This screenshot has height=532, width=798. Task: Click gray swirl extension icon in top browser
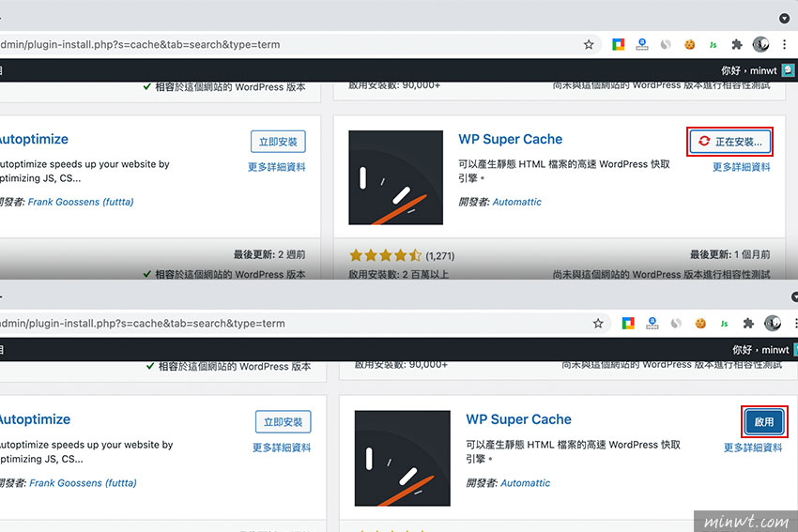(x=666, y=45)
